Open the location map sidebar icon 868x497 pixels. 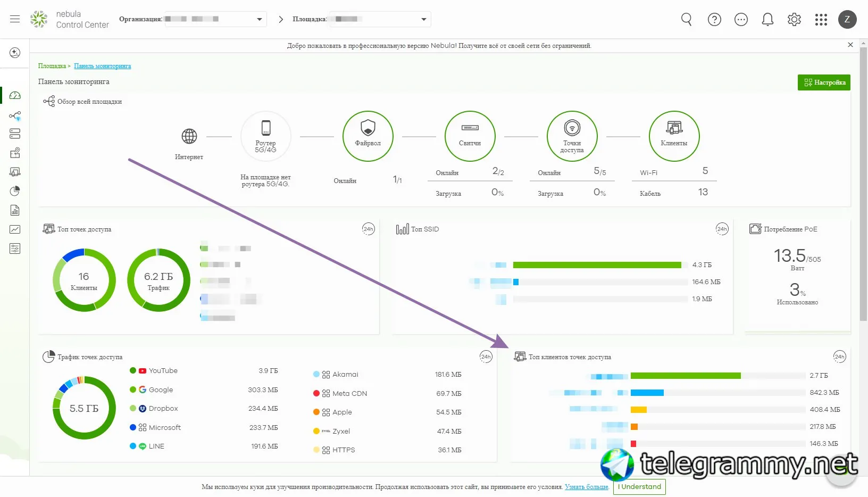(15, 153)
